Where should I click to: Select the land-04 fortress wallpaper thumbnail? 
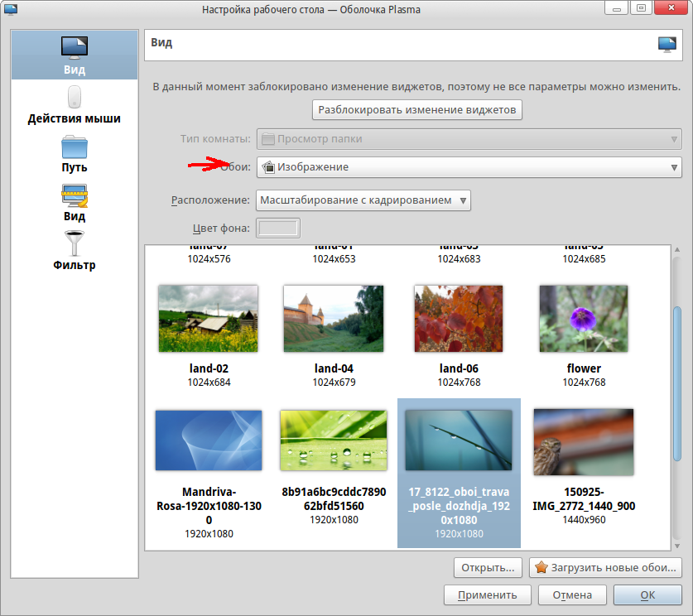coord(333,319)
